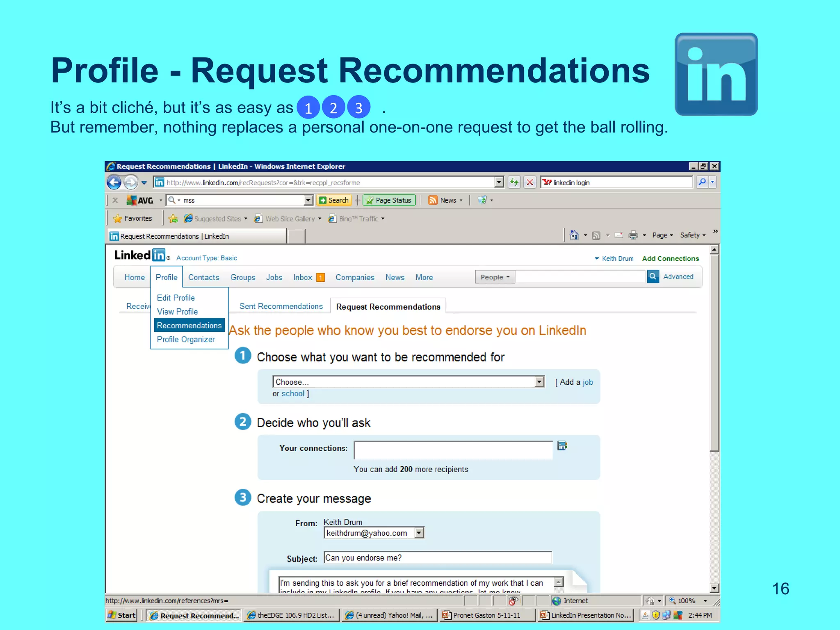Click the Your connections input field
Viewport: 840px width, 630px height.
(453, 450)
